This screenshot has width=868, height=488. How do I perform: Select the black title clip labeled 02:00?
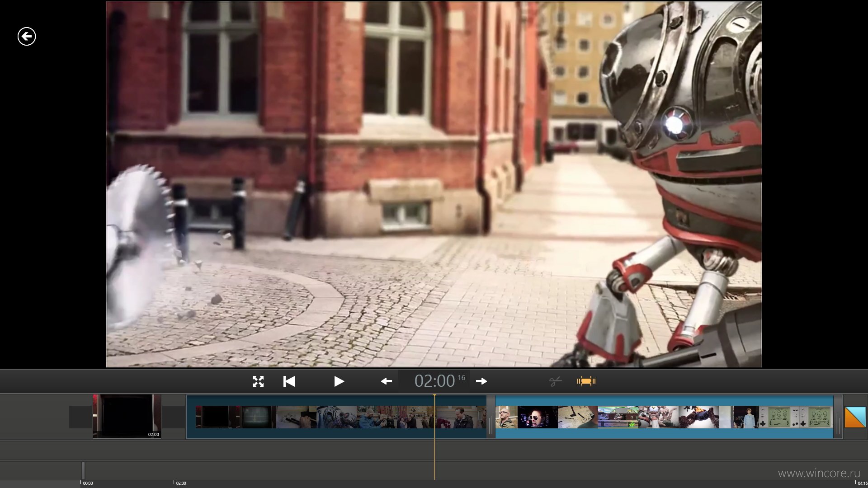(x=127, y=416)
